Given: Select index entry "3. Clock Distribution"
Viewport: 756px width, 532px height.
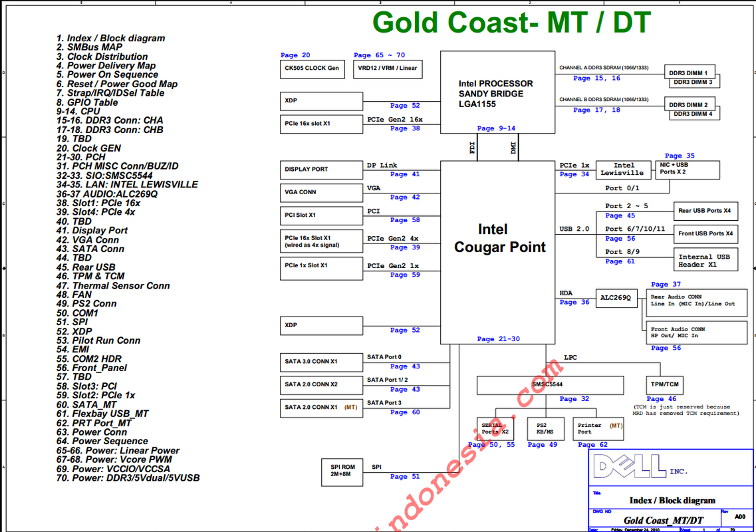Looking at the screenshot, I should click(x=102, y=57).
